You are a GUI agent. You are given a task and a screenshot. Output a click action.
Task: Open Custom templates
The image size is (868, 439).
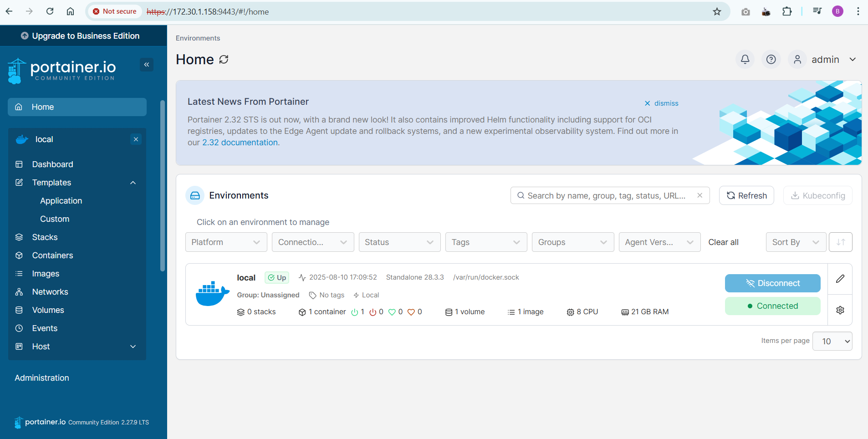click(x=55, y=219)
